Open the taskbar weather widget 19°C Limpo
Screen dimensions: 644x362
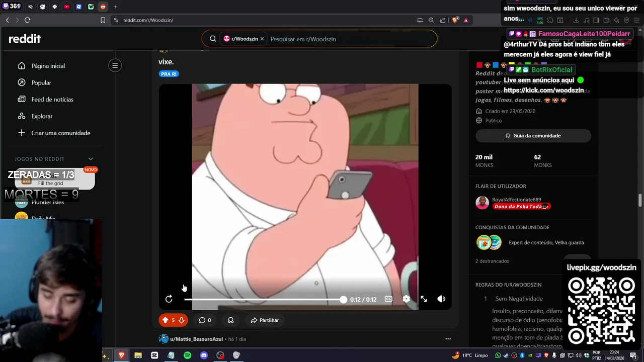470,355
